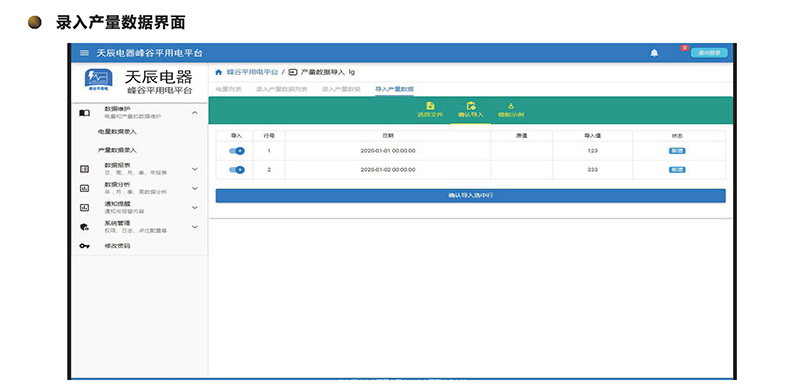This screenshot has height=384, width=796.
Task: Collapse the 数据维护 sidebar section
Action: [194, 113]
